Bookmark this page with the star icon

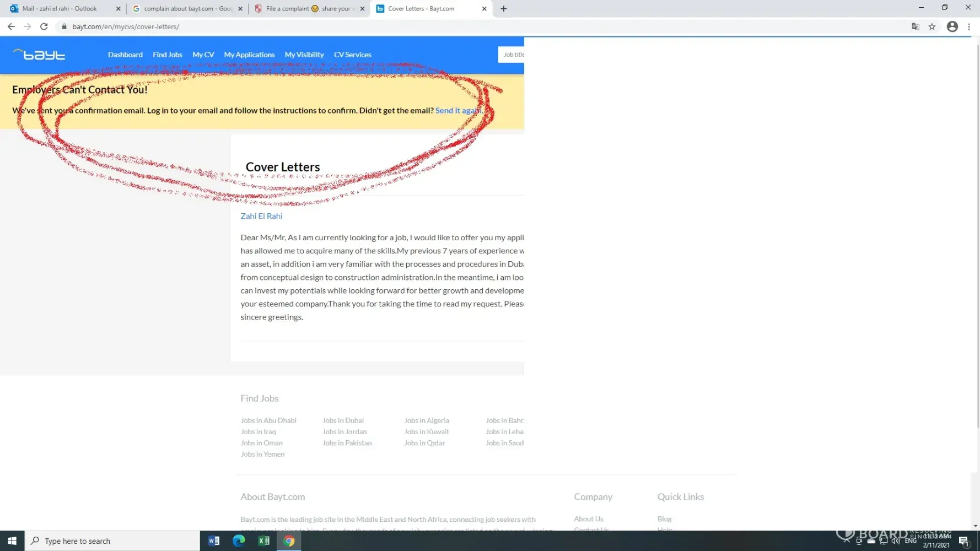tap(932, 26)
